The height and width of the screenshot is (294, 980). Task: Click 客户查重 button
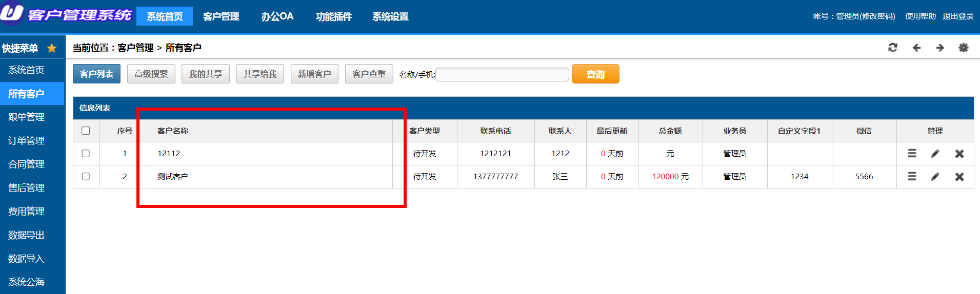(369, 74)
